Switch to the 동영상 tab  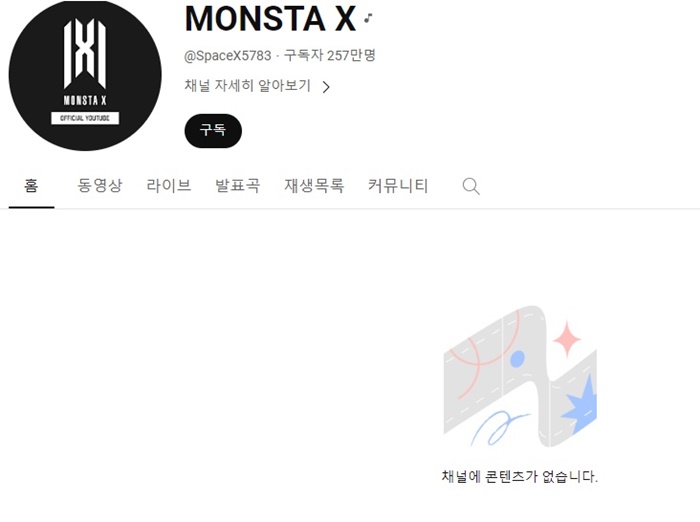click(100, 186)
